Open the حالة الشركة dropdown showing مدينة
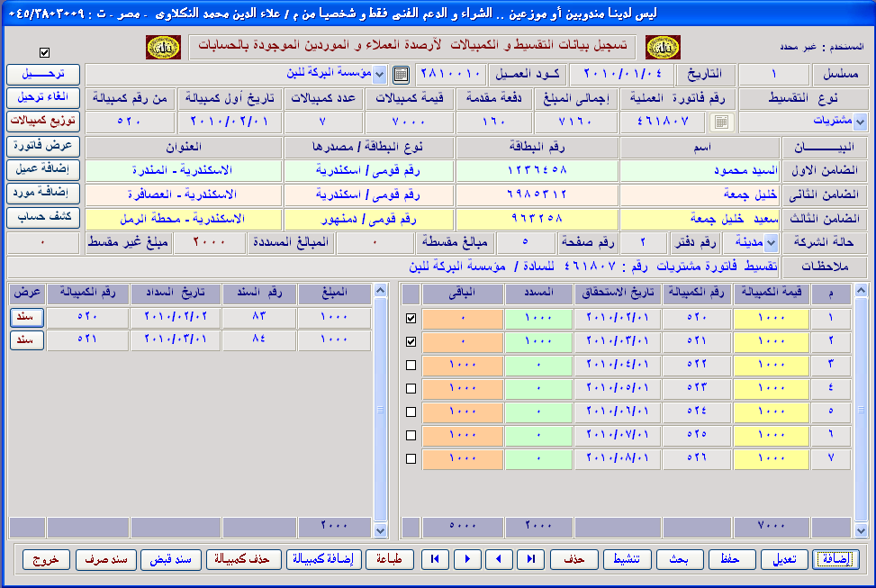 (x=771, y=242)
